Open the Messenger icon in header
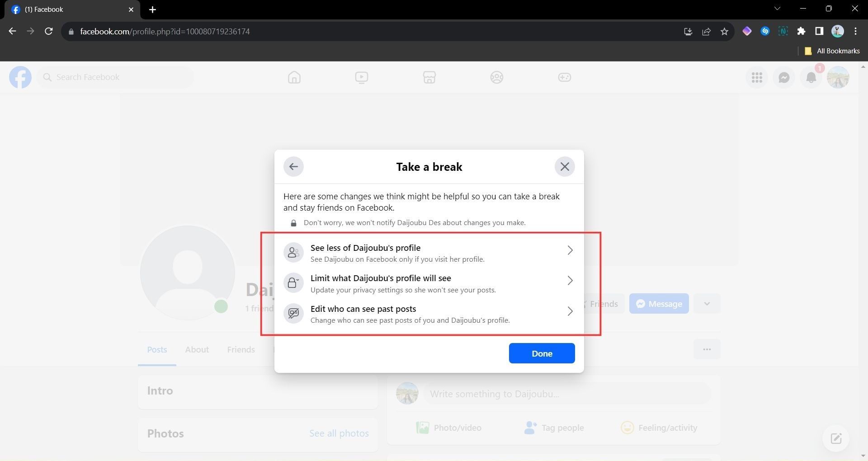Image resolution: width=868 pixels, height=461 pixels. click(x=784, y=77)
